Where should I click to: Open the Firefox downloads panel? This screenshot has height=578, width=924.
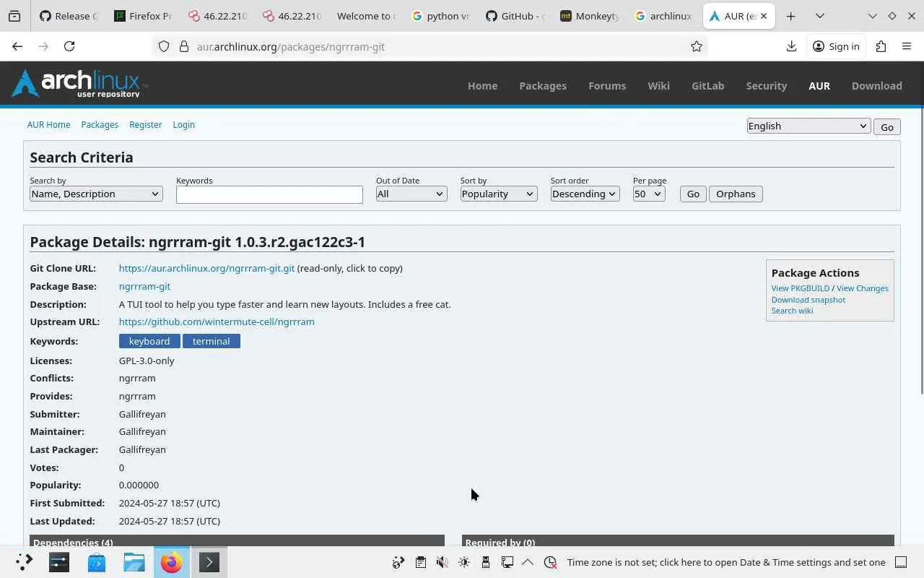coord(791,46)
